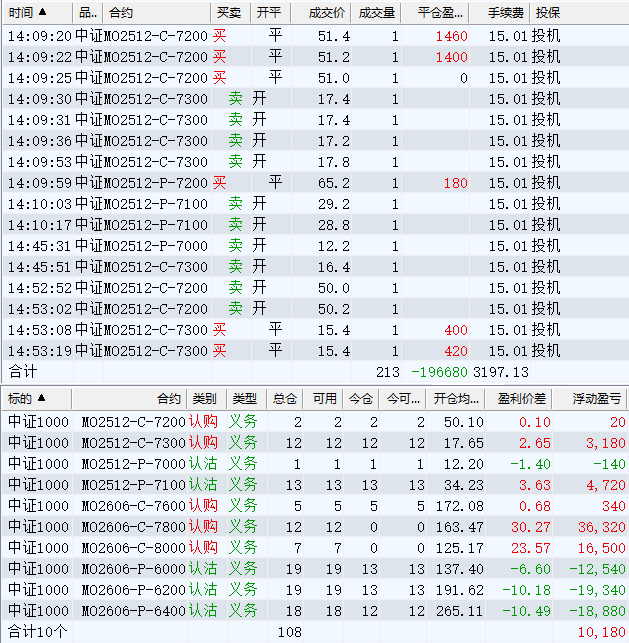Click the floating loss -19,340
Image resolution: width=629 pixels, height=643 pixels.
click(x=598, y=590)
